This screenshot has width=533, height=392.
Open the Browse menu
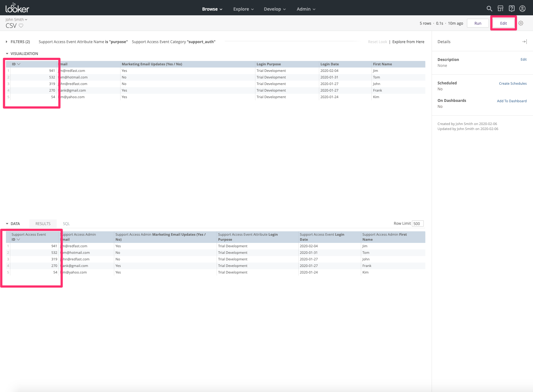[x=212, y=9]
